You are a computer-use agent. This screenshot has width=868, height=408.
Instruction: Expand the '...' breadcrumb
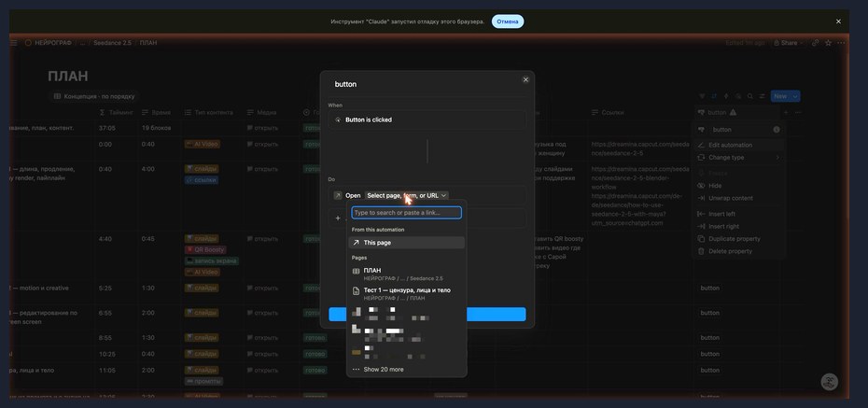pyautogui.click(x=83, y=43)
